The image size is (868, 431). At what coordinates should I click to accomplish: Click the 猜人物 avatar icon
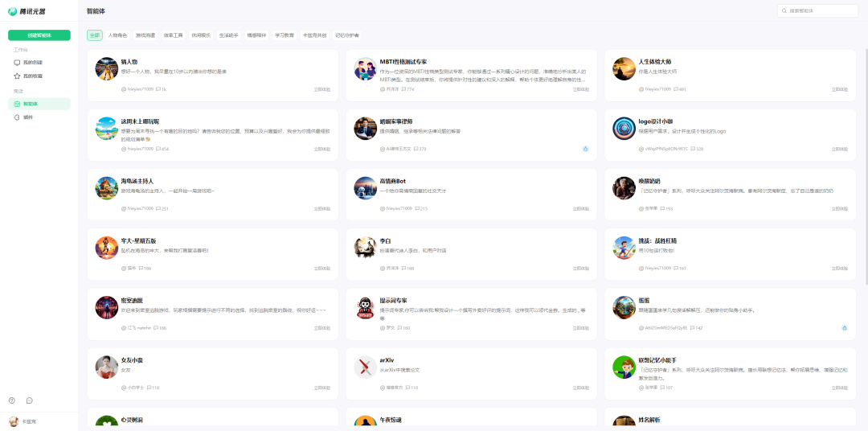107,68
